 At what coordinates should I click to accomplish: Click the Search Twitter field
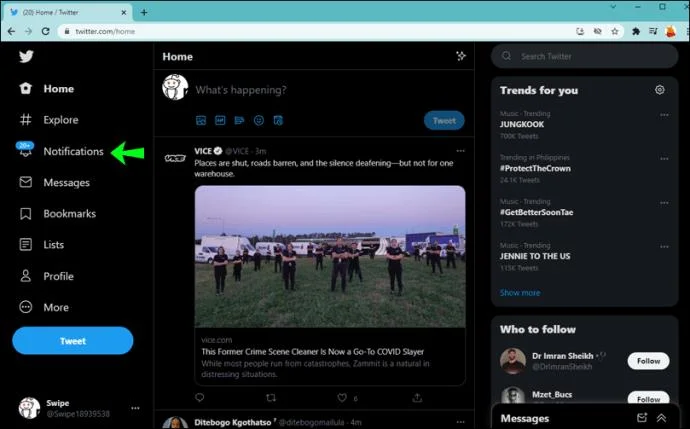(584, 56)
